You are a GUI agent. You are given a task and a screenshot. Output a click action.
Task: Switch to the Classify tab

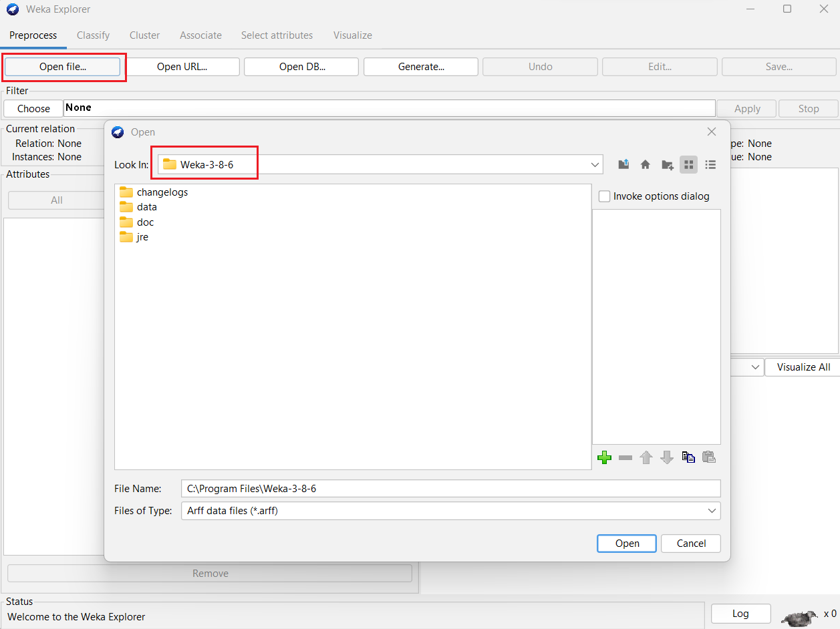point(93,35)
